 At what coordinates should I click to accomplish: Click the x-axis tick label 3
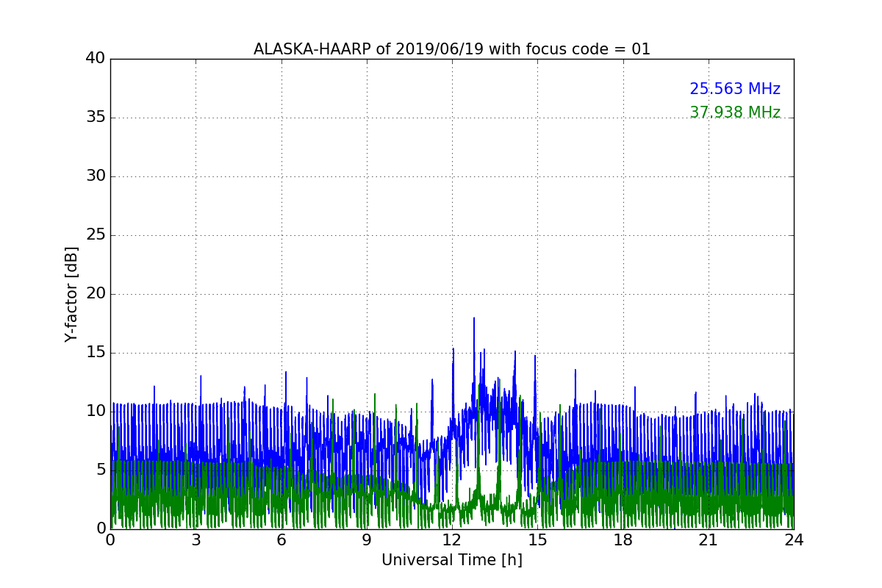(x=196, y=540)
